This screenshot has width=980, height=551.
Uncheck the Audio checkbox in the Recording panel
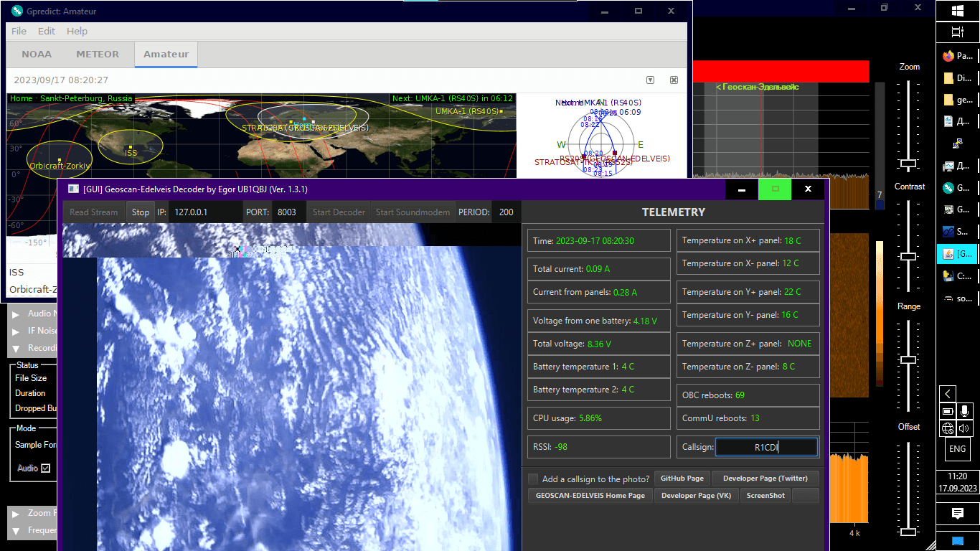[45, 468]
